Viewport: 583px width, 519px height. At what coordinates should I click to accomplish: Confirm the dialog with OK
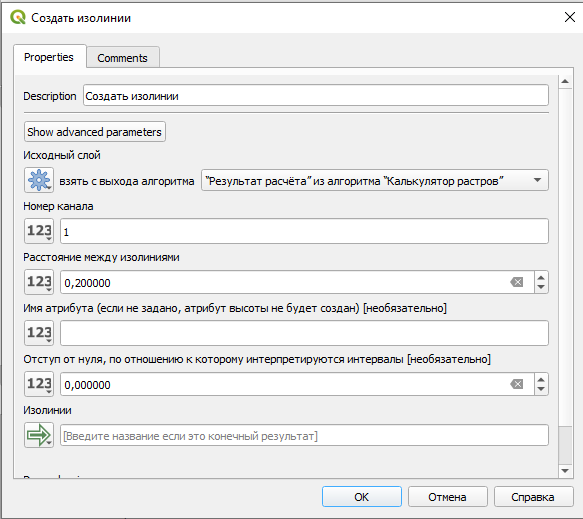(361, 497)
